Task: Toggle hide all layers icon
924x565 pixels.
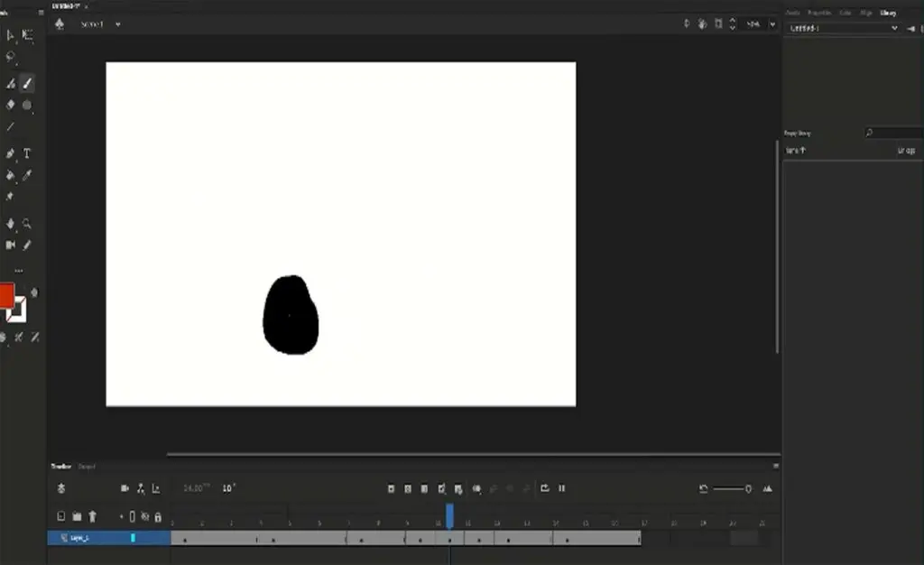Action: [145, 516]
